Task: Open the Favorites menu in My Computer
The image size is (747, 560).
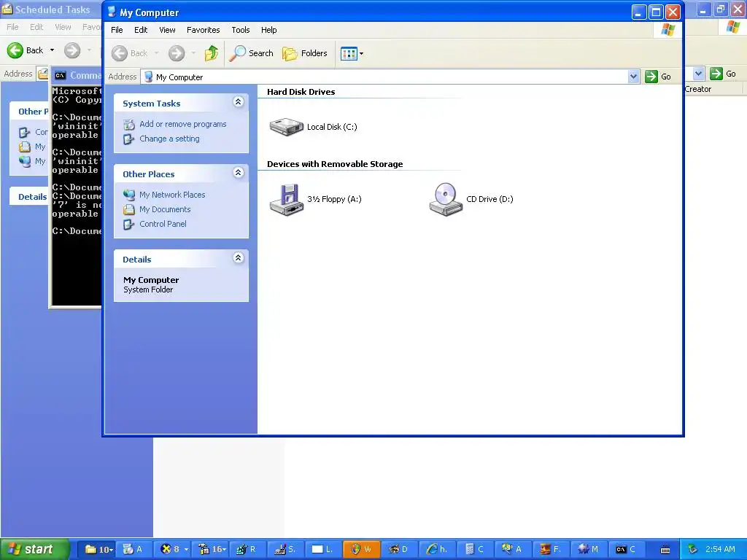Action: 203,30
